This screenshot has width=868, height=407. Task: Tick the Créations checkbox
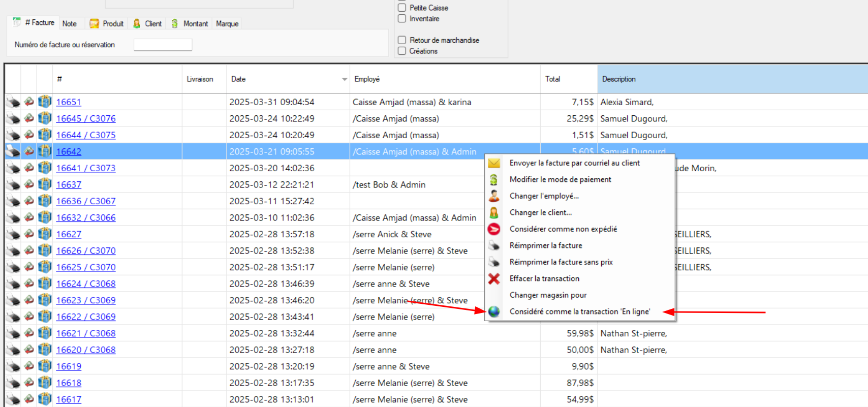tap(402, 51)
